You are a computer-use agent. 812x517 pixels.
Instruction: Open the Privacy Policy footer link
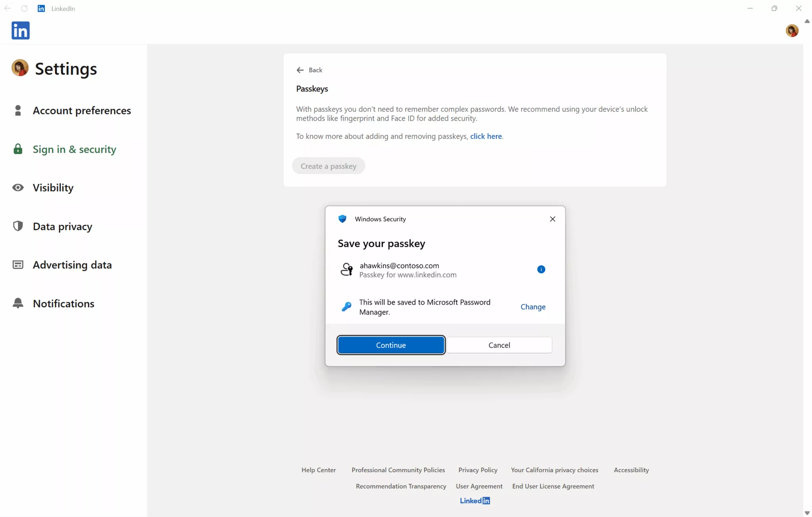(477, 470)
